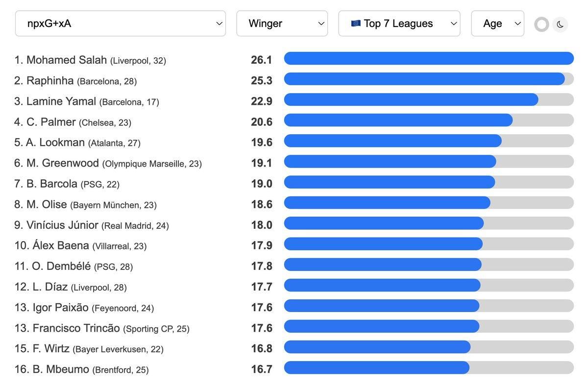Click Lamine Yamal's name
Screen dimensions: 588x387
click(x=61, y=101)
